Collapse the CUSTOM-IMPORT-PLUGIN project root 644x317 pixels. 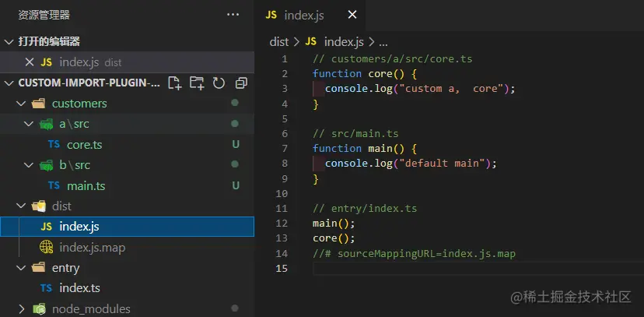[x=9, y=83]
